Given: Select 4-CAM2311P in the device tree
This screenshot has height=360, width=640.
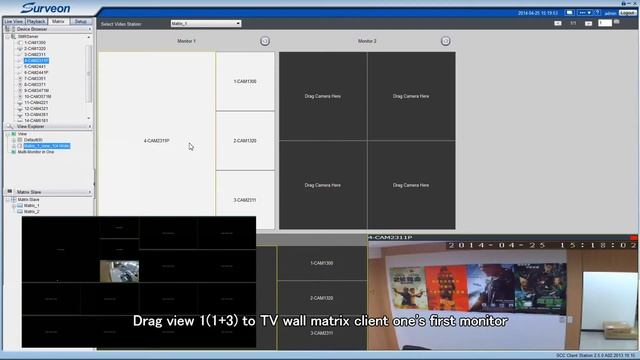Looking at the screenshot, I should pyautogui.click(x=36, y=60).
